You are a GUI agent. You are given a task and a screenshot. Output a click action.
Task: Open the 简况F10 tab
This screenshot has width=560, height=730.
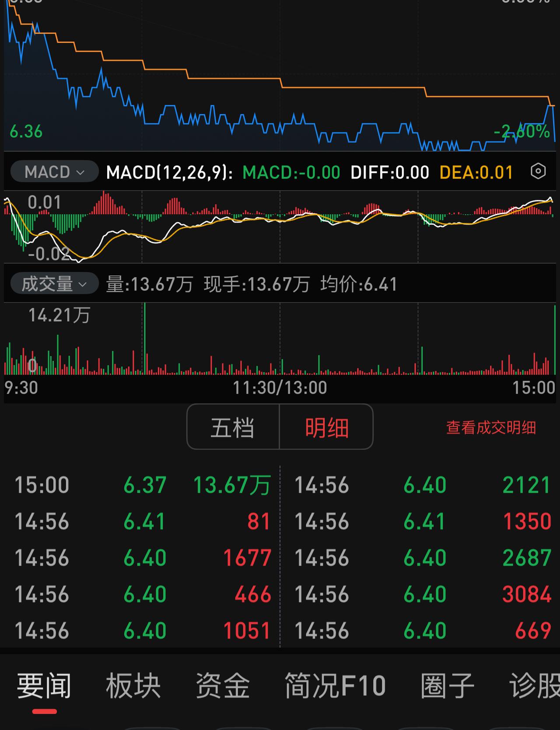click(x=335, y=685)
